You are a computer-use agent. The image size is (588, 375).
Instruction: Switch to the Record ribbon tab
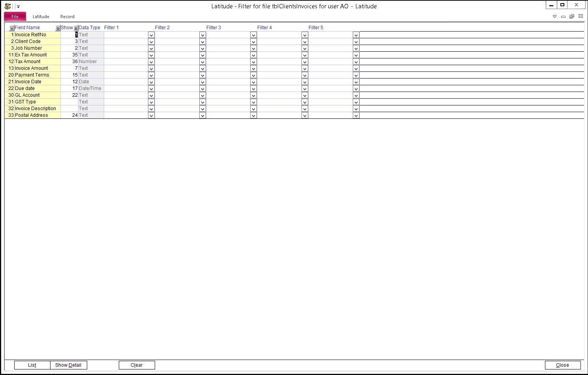(67, 17)
